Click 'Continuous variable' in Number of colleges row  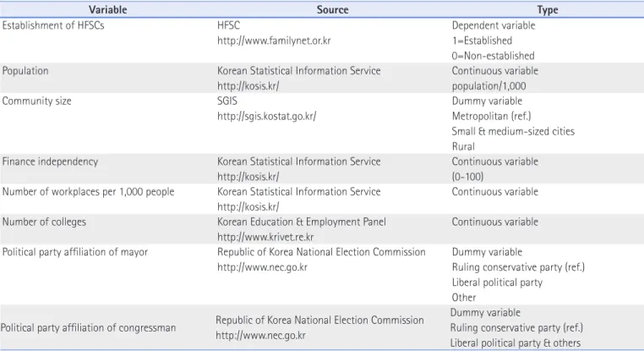click(495, 222)
